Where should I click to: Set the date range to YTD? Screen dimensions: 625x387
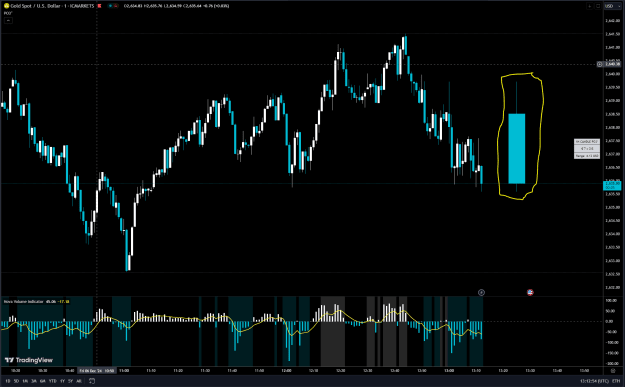click(x=52, y=381)
